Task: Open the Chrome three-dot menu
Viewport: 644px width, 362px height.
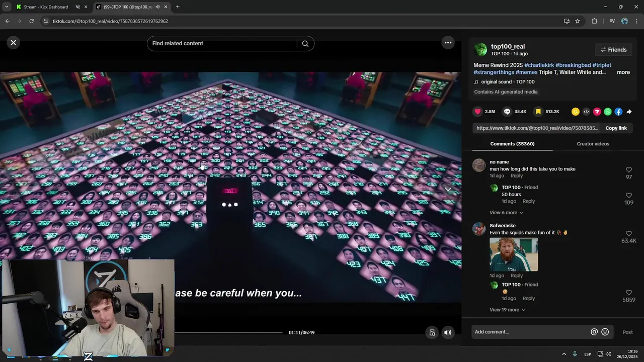Action: 637,21
